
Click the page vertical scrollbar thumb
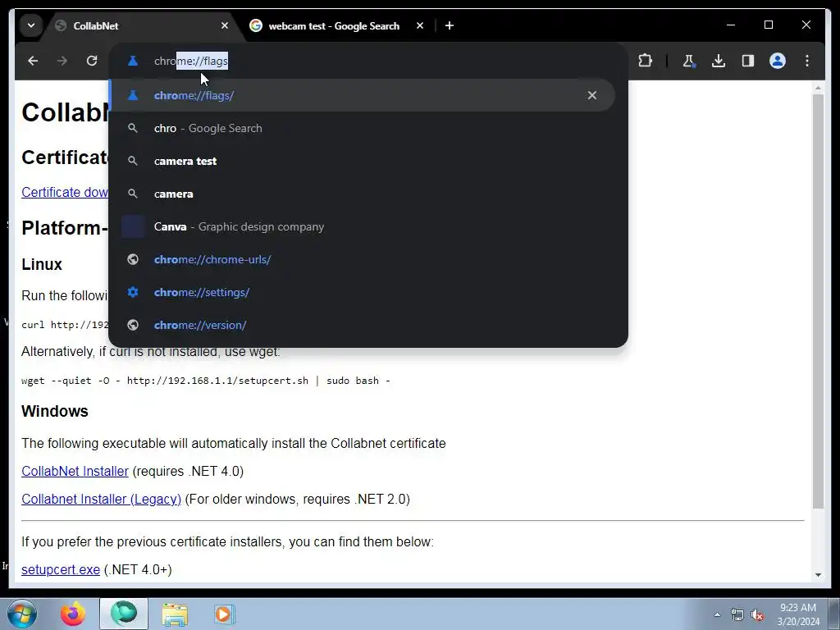click(818, 301)
